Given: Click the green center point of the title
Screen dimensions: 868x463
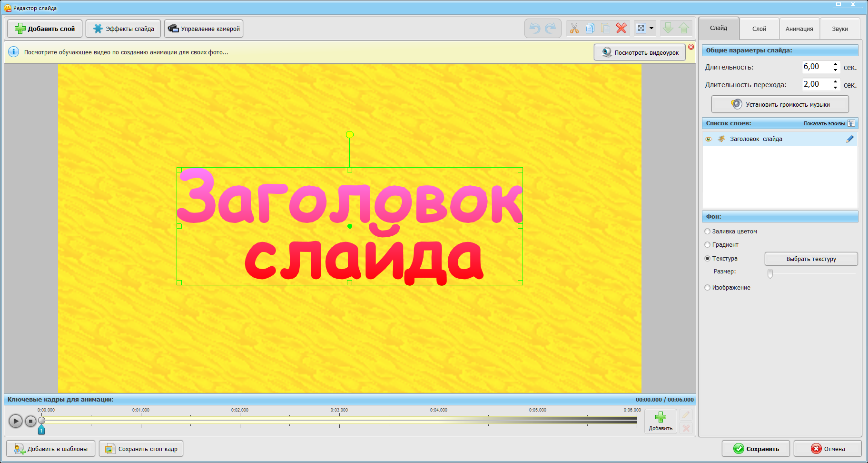Looking at the screenshot, I should pos(350,226).
